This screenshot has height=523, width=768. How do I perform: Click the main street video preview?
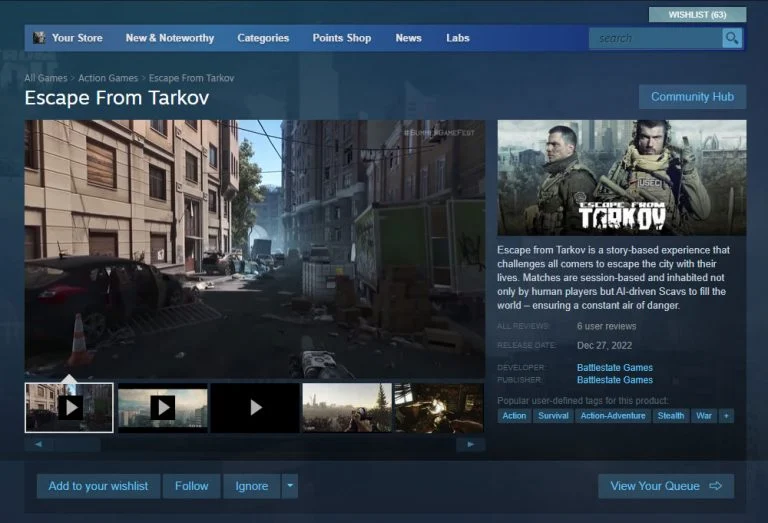point(255,249)
